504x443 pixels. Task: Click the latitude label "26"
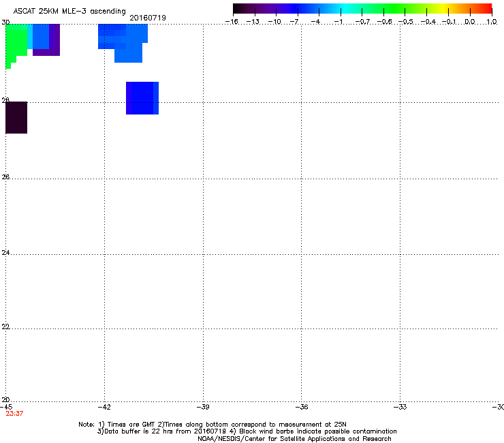tap(5, 177)
